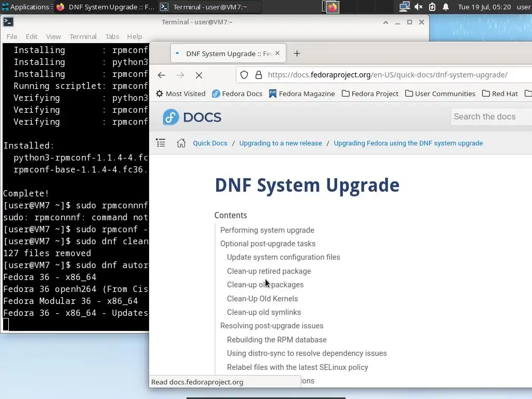The width and height of the screenshot is (532, 399).
Task: Open Most Visited bookmarks gear icon
Action: click(x=180, y=94)
